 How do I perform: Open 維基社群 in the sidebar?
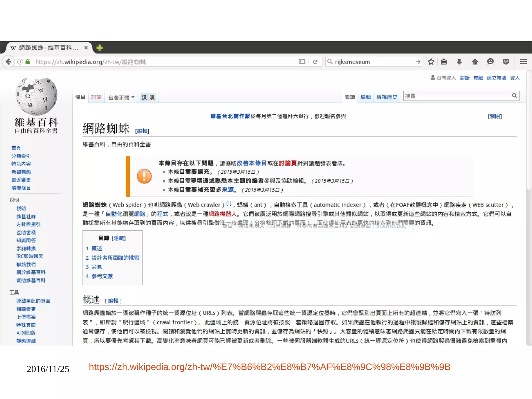pyautogui.click(x=26, y=217)
